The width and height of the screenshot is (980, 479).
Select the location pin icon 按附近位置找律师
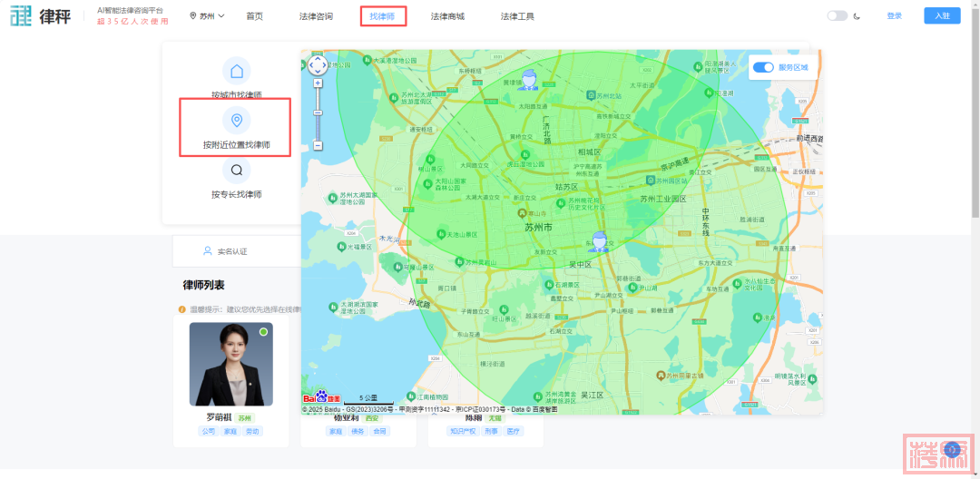point(237,121)
